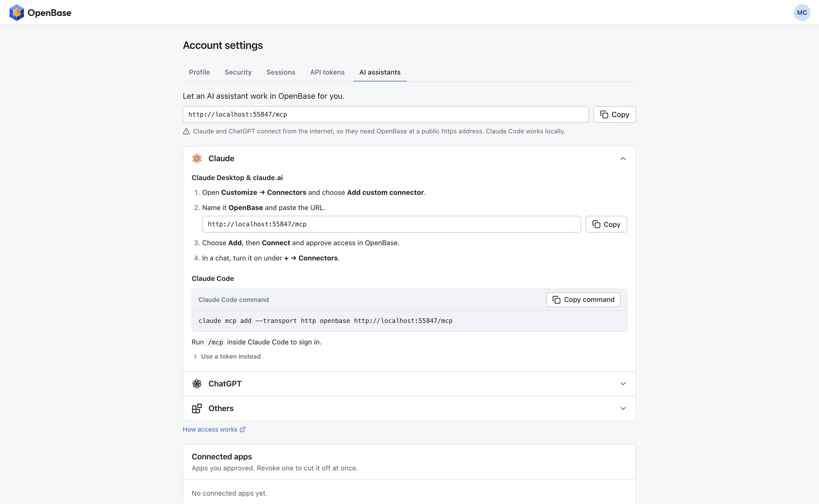
Task: Click the /mcp inline code snippet
Action: [215, 342]
